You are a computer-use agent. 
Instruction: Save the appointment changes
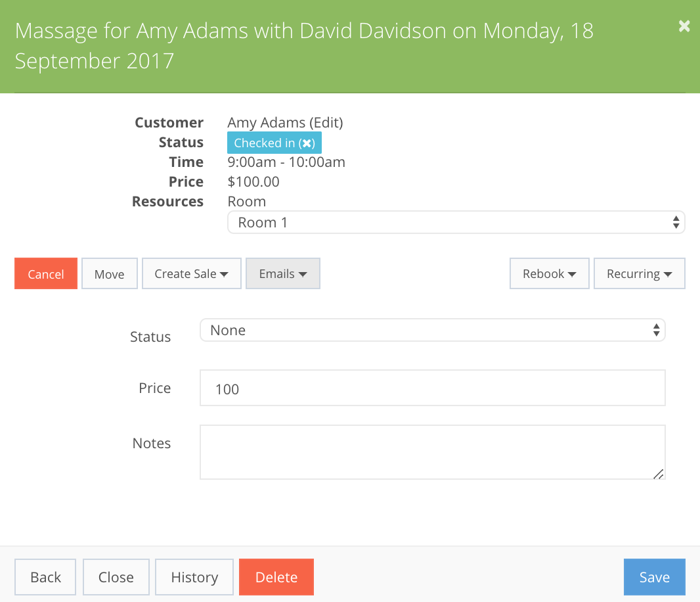[654, 576]
